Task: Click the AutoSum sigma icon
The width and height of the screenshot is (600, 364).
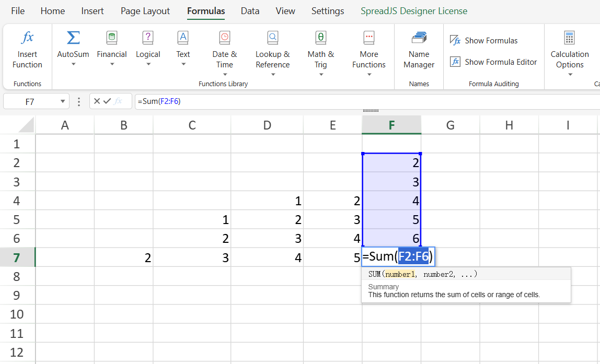Action: (x=73, y=38)
